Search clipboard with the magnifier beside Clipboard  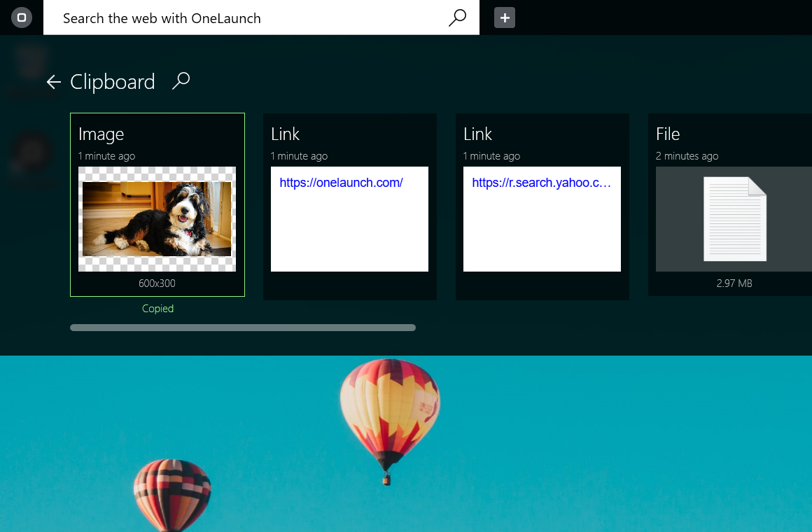(181, 81)
